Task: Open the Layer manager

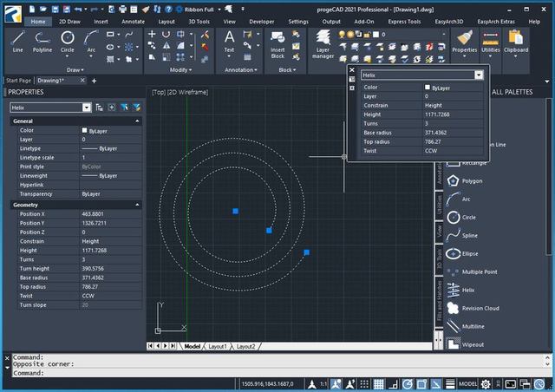Action: click(x=323, y=42)
